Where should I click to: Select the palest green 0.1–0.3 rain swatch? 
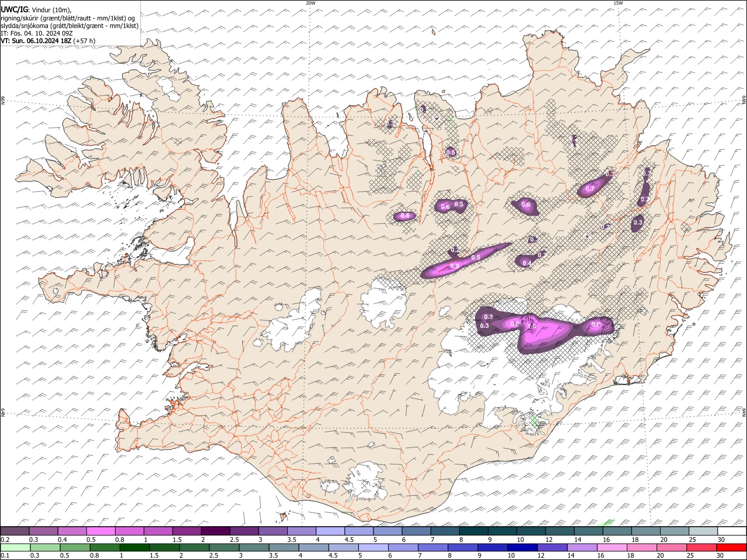point(16,548)
